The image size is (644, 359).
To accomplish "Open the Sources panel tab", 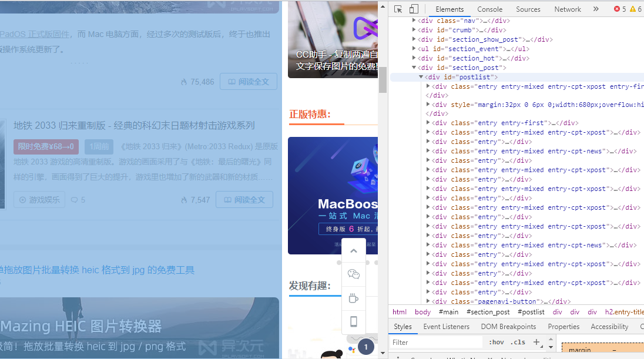I will click(x=528, y=9).
